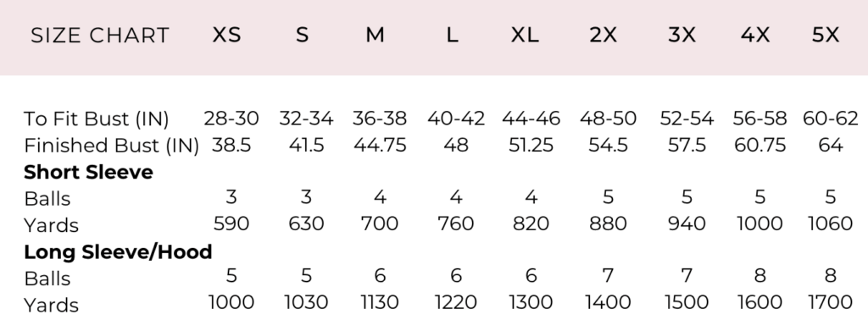Click the 54.5 finished bust for 2X
The width and height of the screenshot is (868, 331).
(608, 146)
